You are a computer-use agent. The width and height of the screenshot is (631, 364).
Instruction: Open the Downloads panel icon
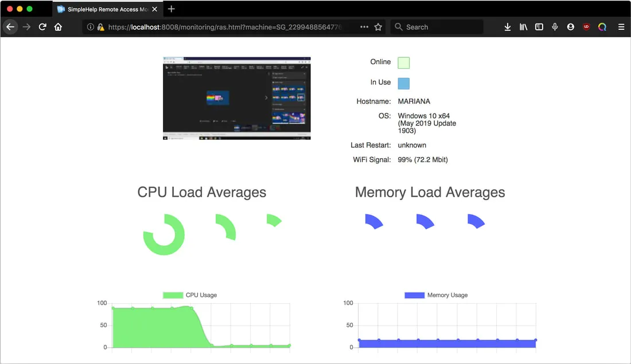[x=507, y=26]
